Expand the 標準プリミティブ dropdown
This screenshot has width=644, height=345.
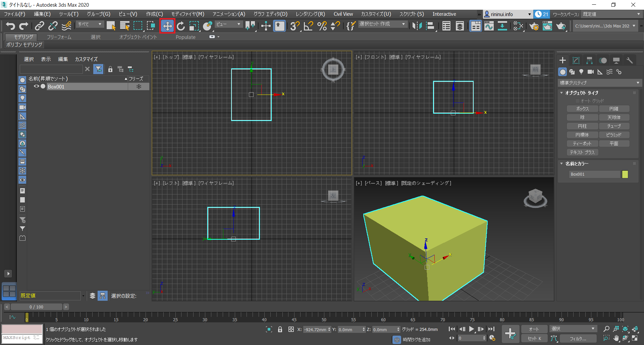click(x=599, y=83)
